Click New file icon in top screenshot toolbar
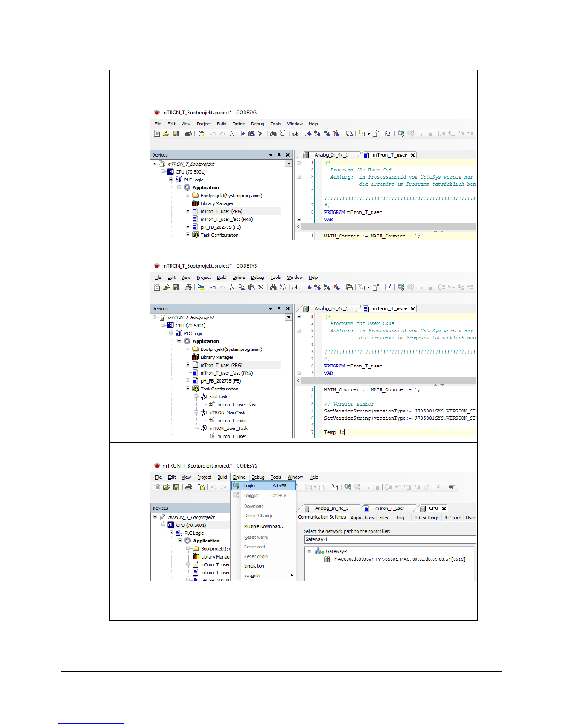This screenshot has height=728, width=563. click(157, 134)
